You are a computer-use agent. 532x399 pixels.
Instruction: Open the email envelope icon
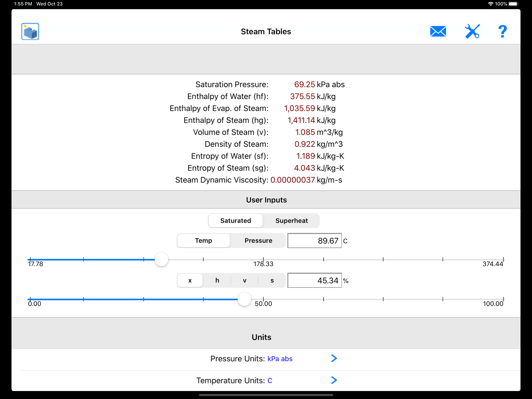438,32
